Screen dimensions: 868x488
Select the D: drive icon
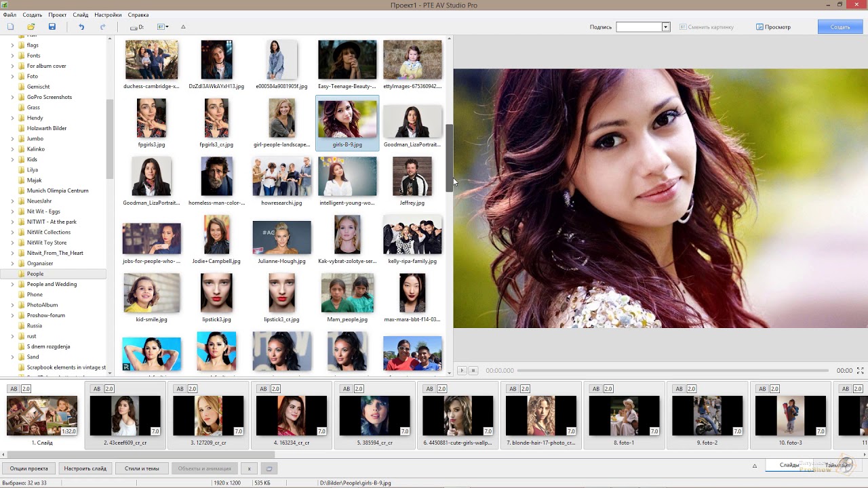coord(137,27)
